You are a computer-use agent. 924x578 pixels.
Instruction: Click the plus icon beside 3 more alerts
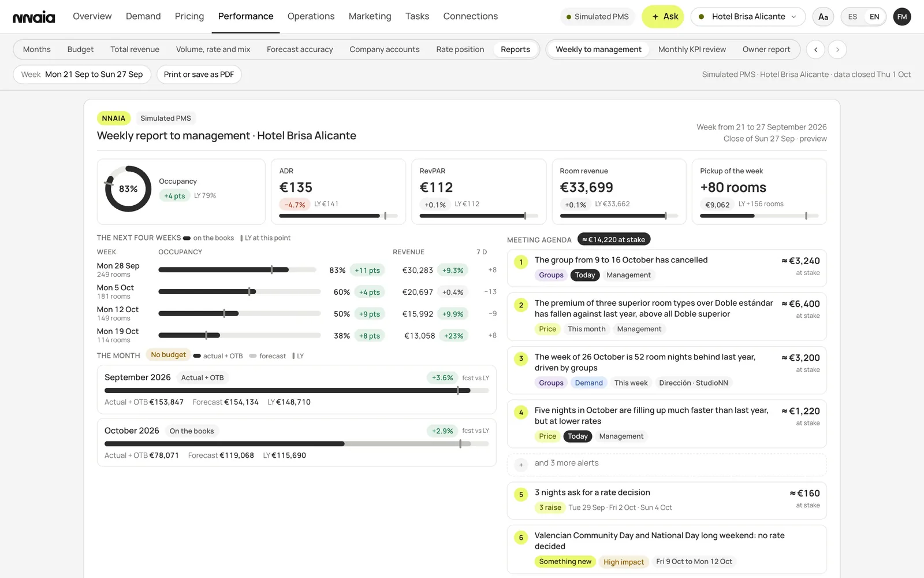(x=521, y=465)
